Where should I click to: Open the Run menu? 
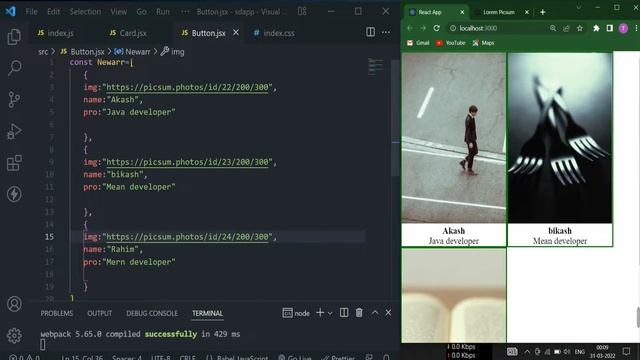pos(163,12)
